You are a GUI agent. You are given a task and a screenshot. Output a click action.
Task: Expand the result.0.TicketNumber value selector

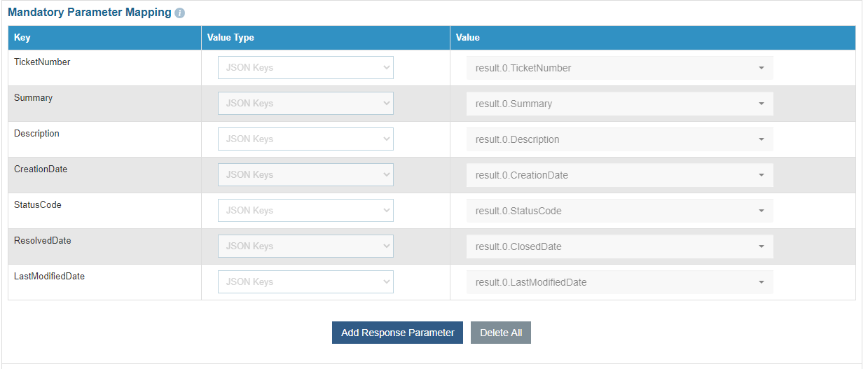pyautogui.click(x=619, y=68)
